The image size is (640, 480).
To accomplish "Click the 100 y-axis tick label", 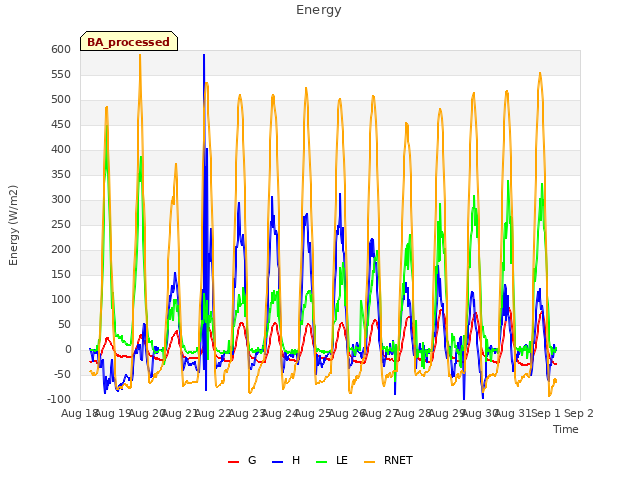I will [x=61, y=300].
